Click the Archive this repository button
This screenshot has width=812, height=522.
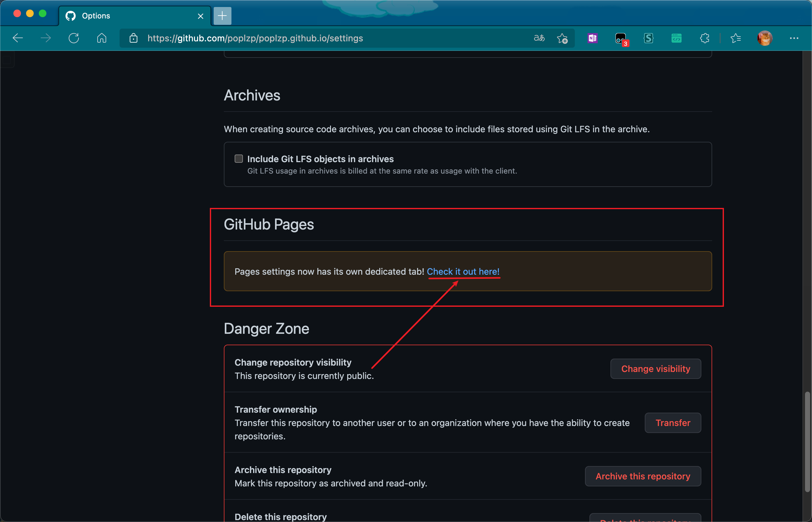click(643, 476)
